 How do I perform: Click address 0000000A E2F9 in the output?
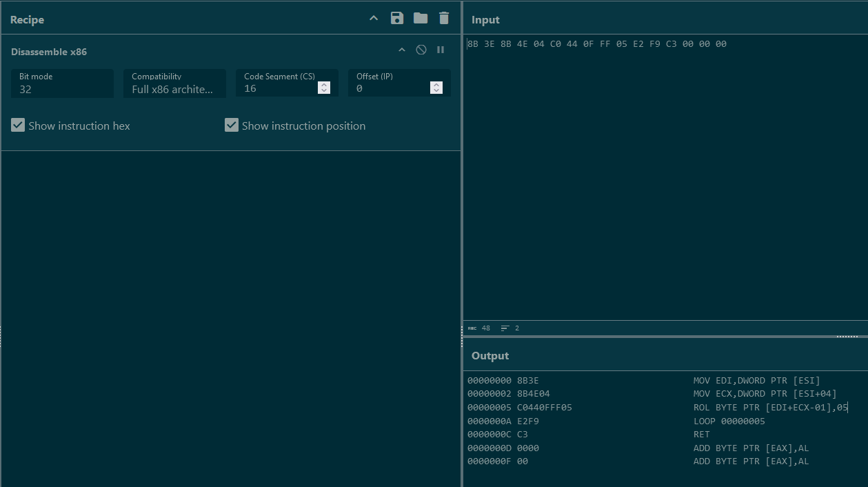(x=503, y=421)
